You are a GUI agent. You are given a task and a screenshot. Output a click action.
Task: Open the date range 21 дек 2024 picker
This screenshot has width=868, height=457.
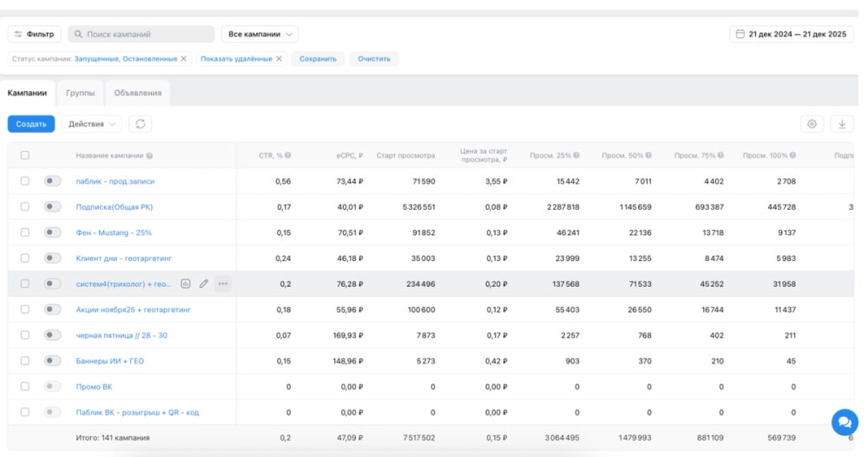pyautogui.click(x=792, y=35)
